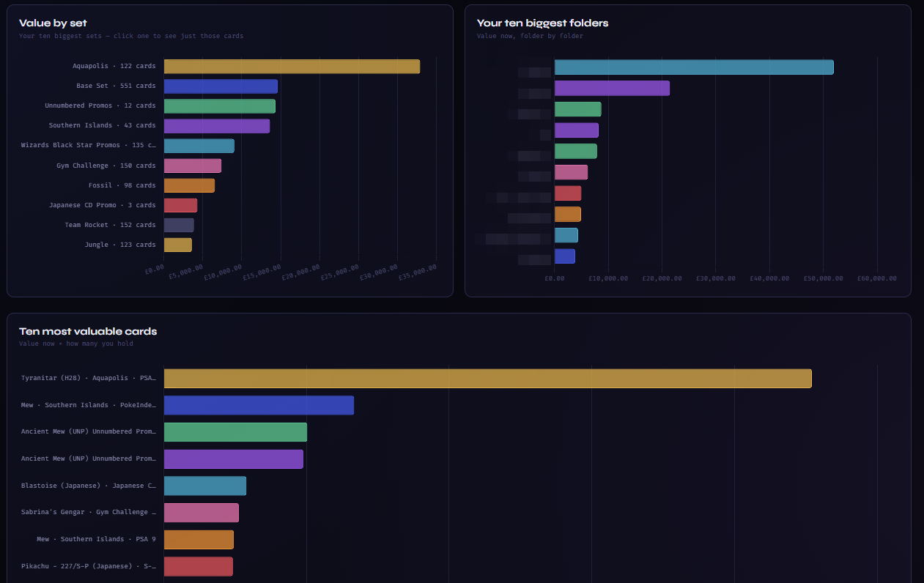
Task: Click the label 'Base Set · 551 cards'
Action: (116, 86)
